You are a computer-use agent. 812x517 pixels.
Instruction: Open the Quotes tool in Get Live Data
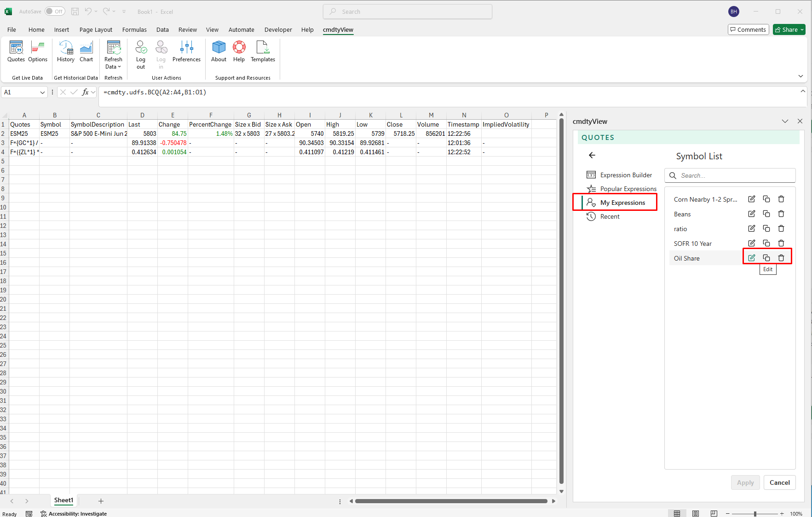click(x=16, y=52)
